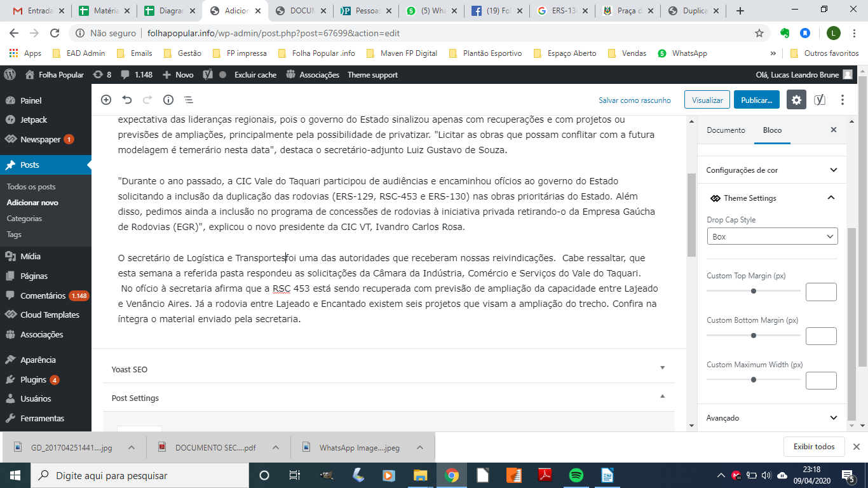Collapse the Theme Settings panel
Screen dimensions: 868x488
coord(831,198)
